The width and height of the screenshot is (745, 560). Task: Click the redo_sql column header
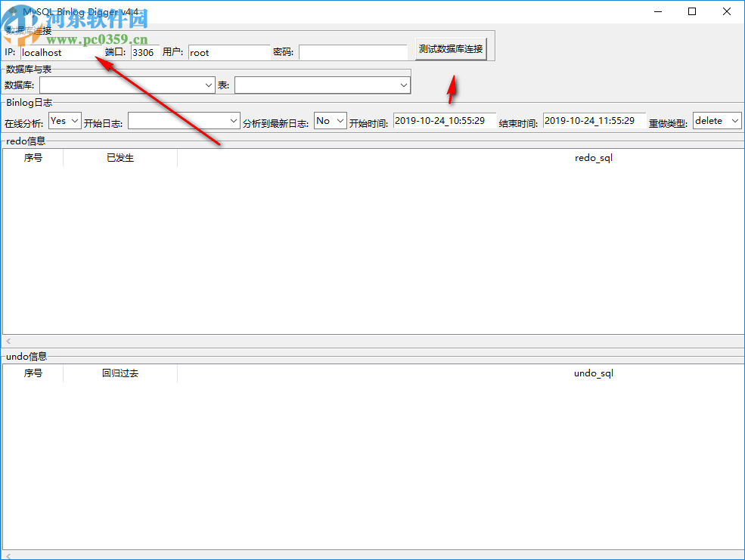[x=593, y=158]
